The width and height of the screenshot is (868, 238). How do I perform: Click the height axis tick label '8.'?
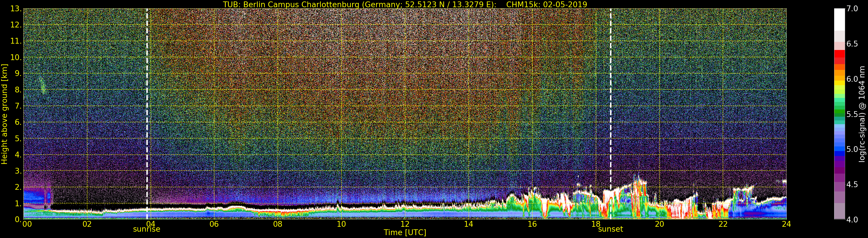click(18, 90)
